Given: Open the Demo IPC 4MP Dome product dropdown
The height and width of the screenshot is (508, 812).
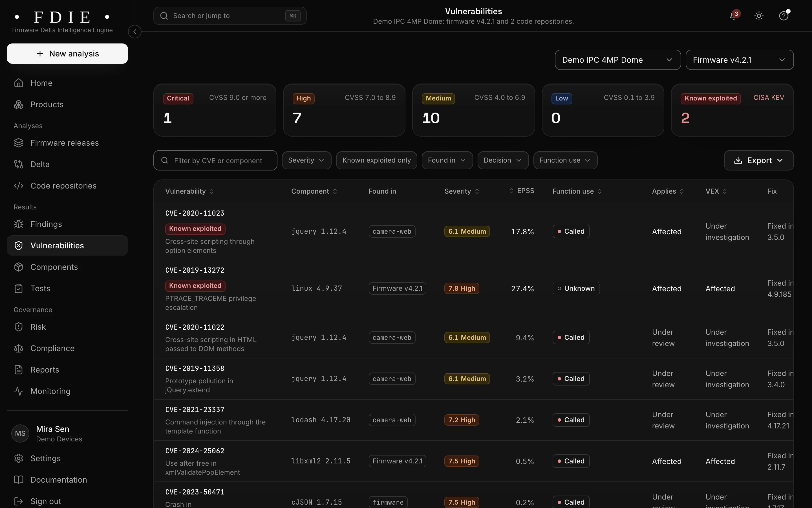Looking at the screenshot, I should tap(618, 60).
